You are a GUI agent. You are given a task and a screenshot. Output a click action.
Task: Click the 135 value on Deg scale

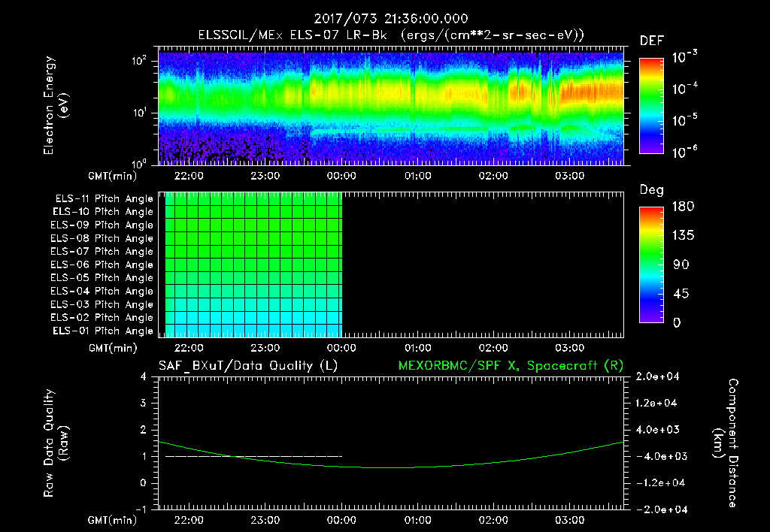tap(684, 236)
